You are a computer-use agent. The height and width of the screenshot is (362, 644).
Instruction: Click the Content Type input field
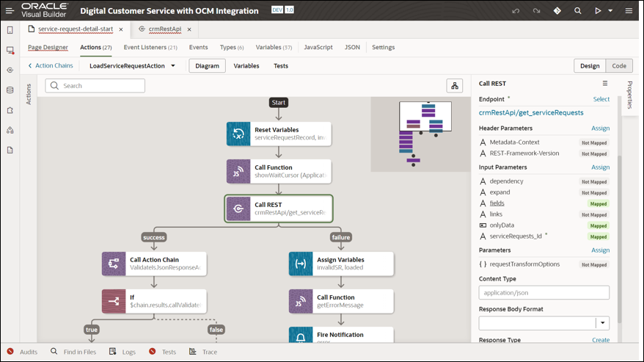coord(544,293)
